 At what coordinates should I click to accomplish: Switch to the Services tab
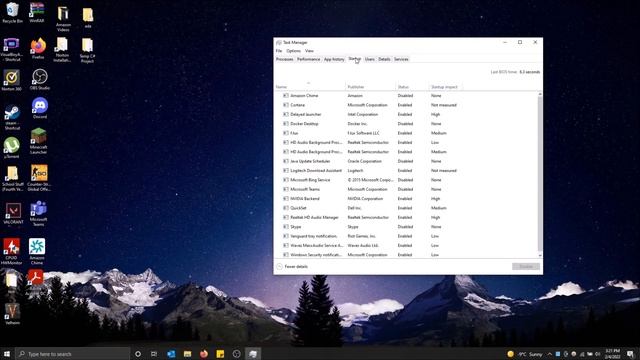pos(401,60)
